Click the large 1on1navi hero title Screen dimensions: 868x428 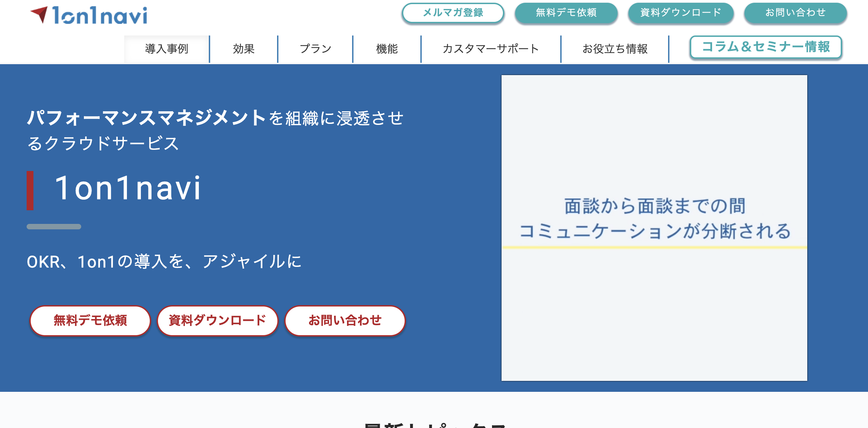(x=128, y=188)
